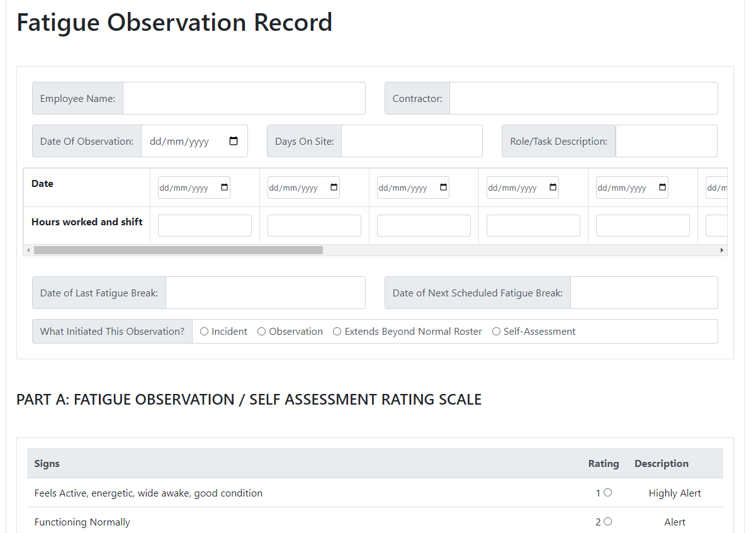Click the 'Highly Alert' description text
The image size is (756, 533).
pyautogui.click(x=675, y=493)
